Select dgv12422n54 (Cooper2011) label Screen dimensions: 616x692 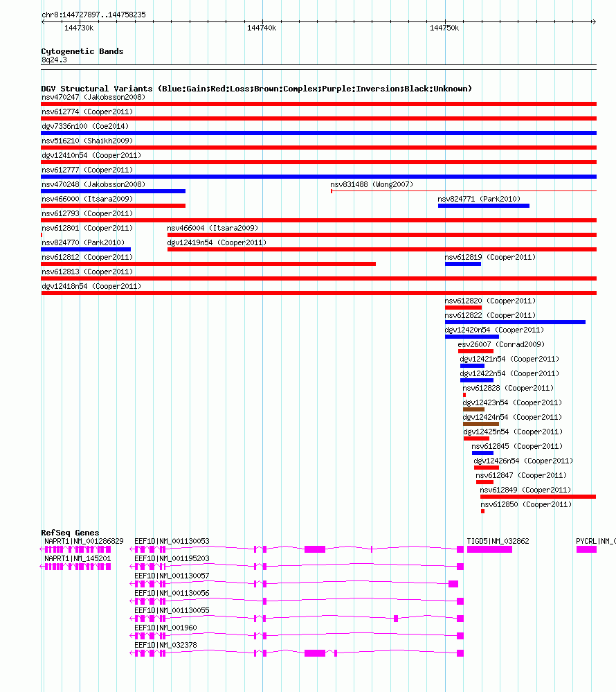(509, 374)
